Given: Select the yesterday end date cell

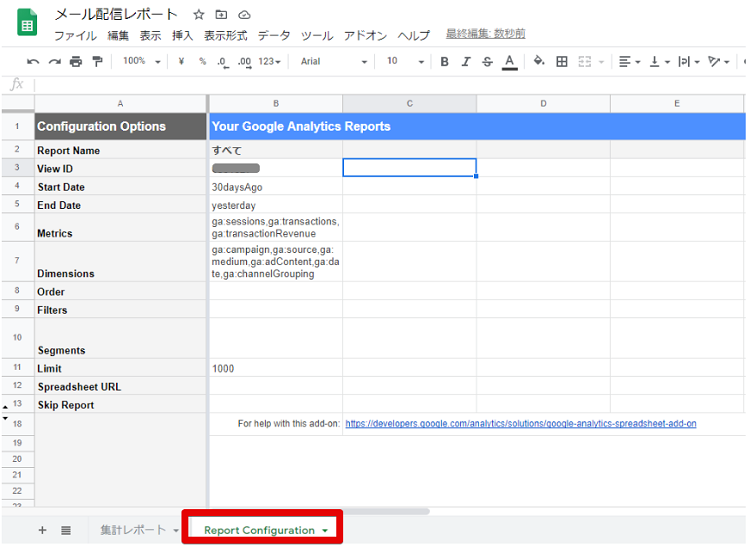Looking at the screenshot, I should [276, 205].
